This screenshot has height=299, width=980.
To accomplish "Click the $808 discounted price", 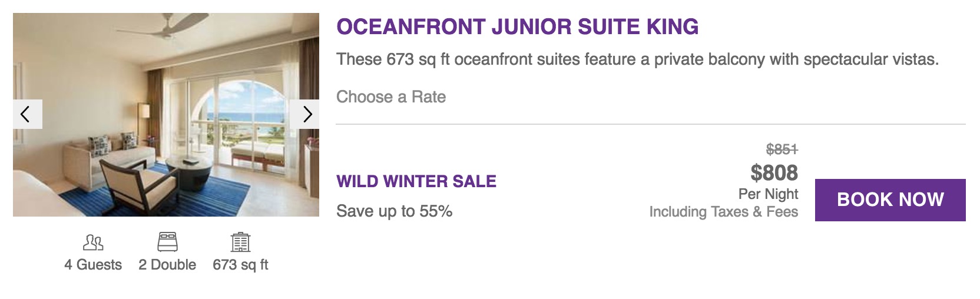I will pos(774,173).
